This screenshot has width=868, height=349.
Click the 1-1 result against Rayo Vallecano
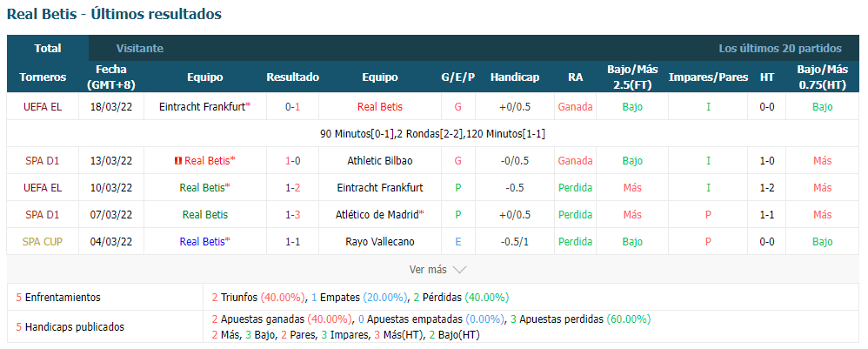293,242
